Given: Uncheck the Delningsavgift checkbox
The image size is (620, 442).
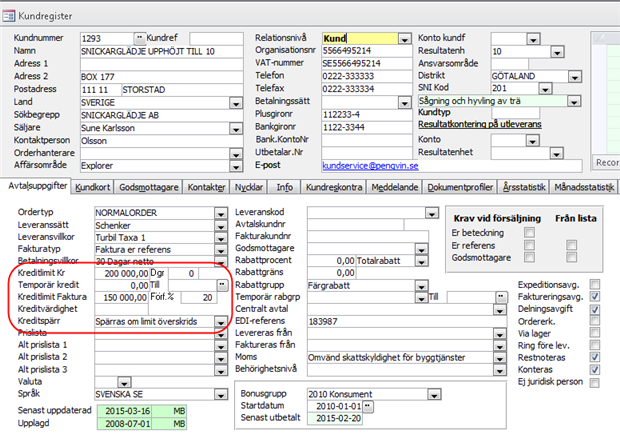Looking at the screenshot, I should pyautogui.click(x=596, y=308).
